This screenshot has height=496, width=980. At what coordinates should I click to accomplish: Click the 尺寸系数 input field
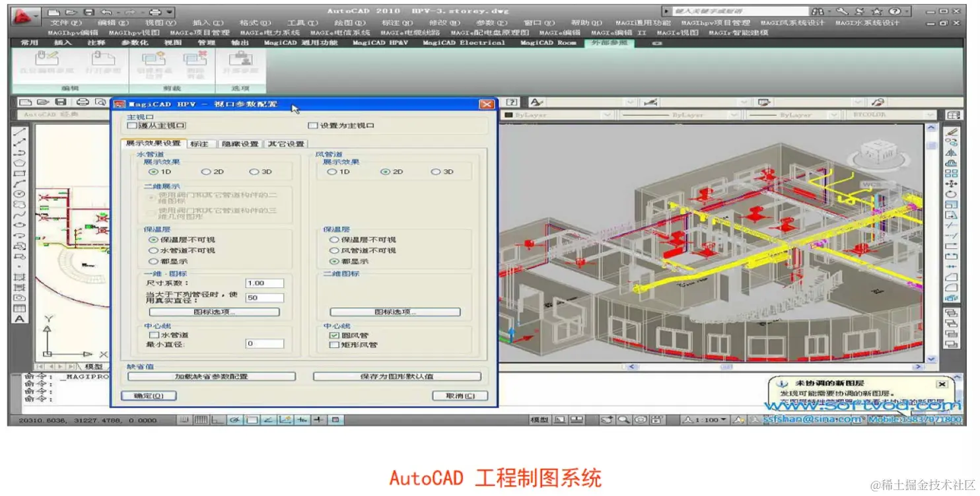click(x=265, y=283)
